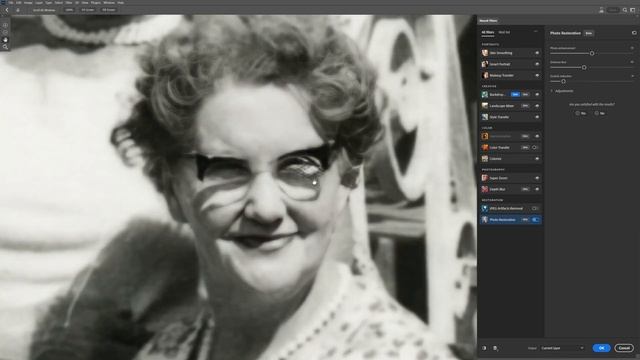Download the Style Transfer filter via cloud icon
The image size is (640, 360).
[x=537, y=117]
